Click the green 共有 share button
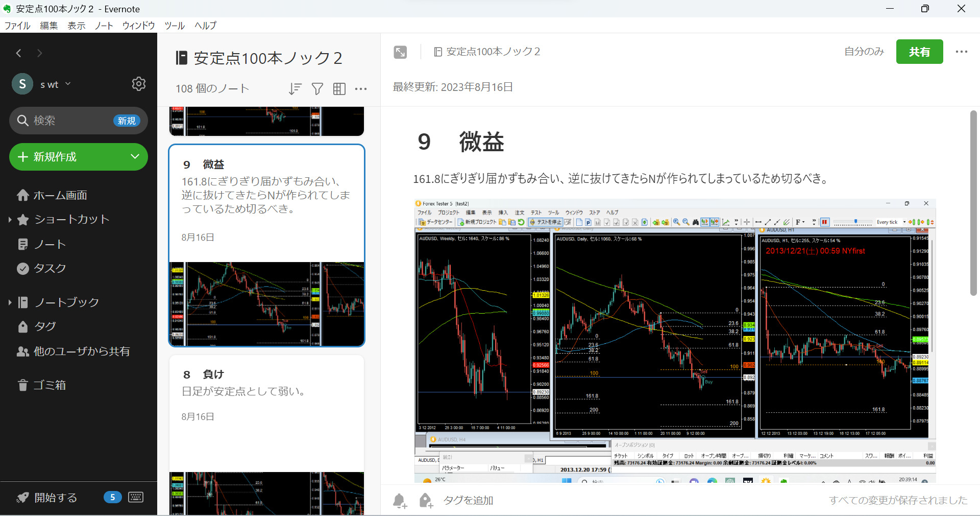The image size is (980, 516). [x=919, y=52]
